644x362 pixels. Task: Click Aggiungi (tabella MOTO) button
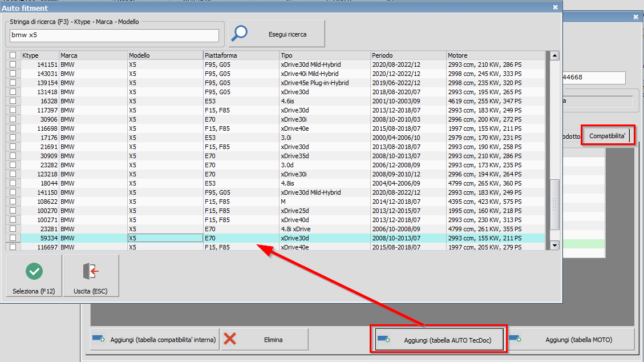pyautogui.click(x=571, y=339)
